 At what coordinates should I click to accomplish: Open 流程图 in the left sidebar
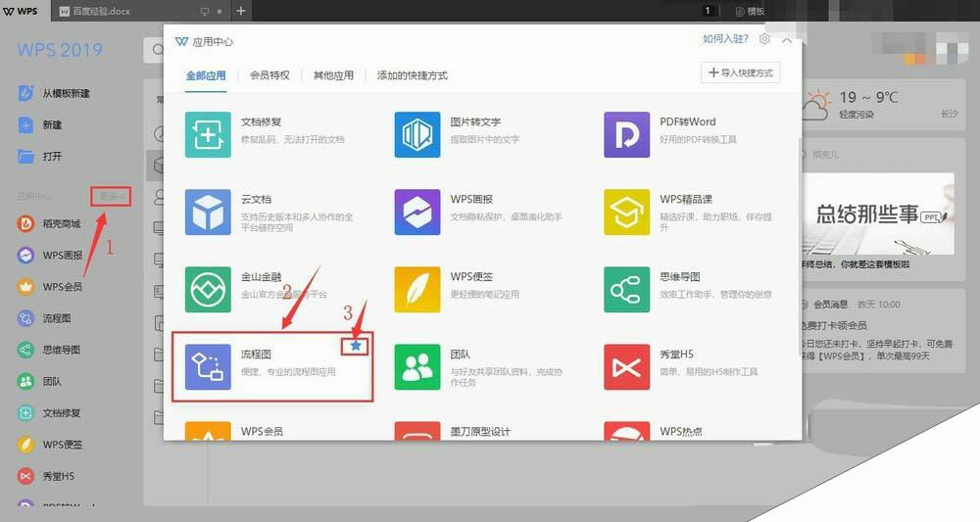(x=44, y=318)
